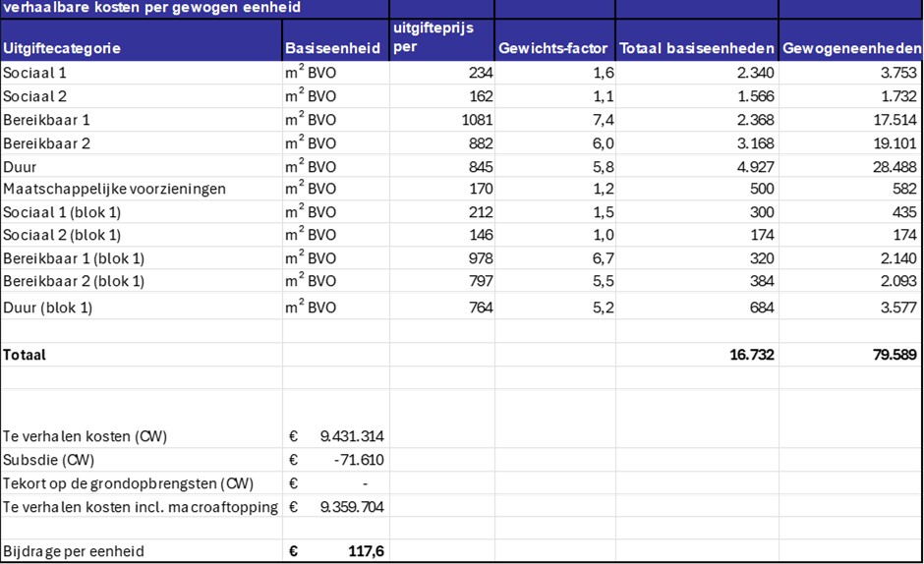Click the weight factor 5,8
The image size is (924, 564).
[x=604, y=167]
